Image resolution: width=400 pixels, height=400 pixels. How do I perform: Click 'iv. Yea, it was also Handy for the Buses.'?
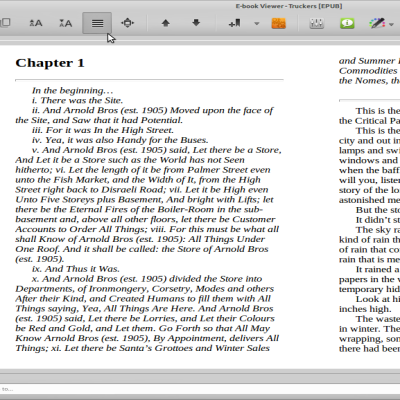tap(120, 140)
